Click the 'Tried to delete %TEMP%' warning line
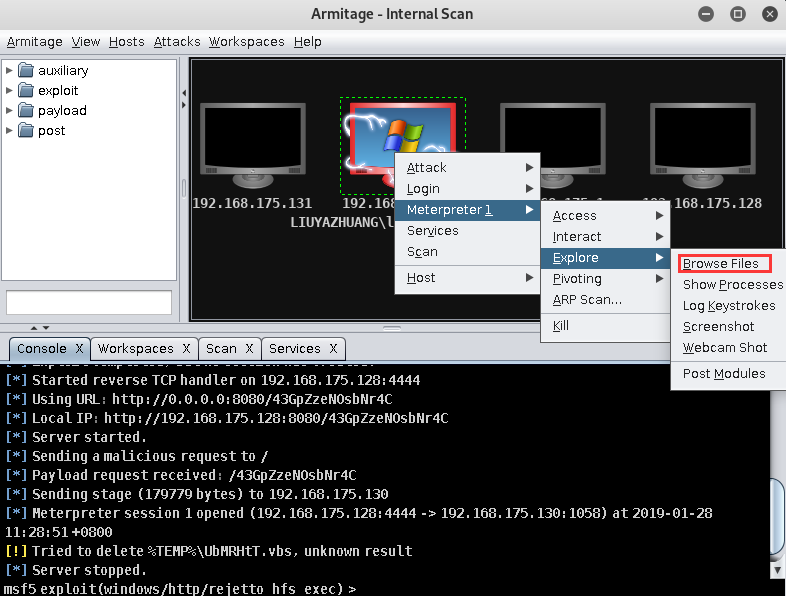Image resolution: width=786 pixels, height=596 pixels. point(209,551)
